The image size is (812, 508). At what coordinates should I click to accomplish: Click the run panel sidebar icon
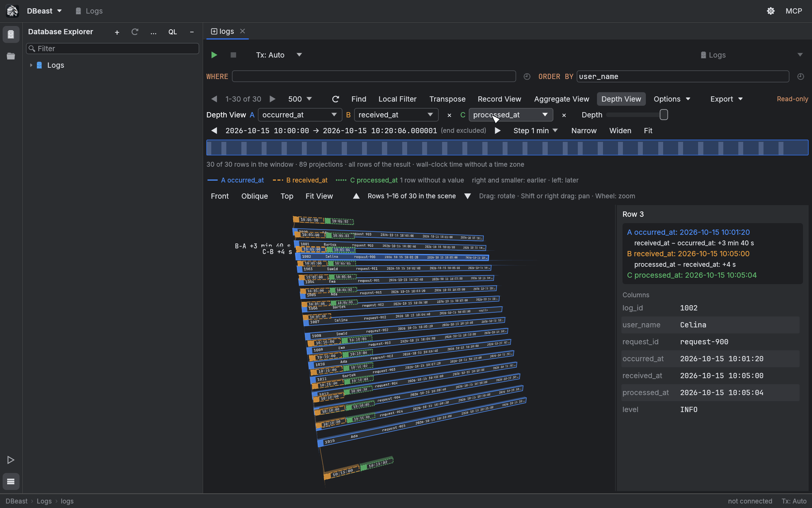click(x=11, y=460)
